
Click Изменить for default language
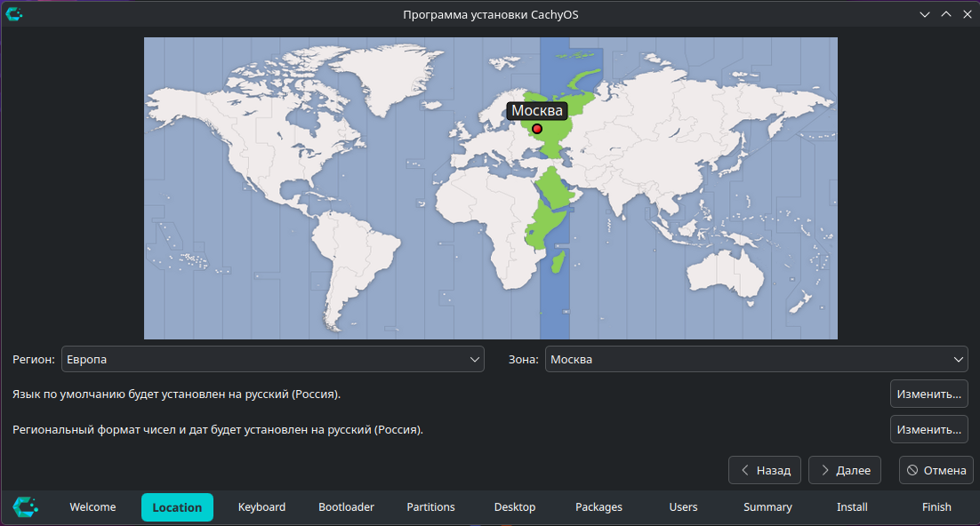928,394
